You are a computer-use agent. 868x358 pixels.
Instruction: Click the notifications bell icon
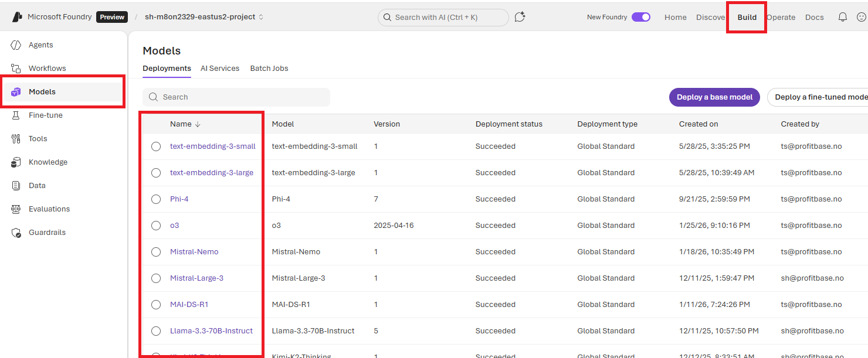(x=843, y=17)
